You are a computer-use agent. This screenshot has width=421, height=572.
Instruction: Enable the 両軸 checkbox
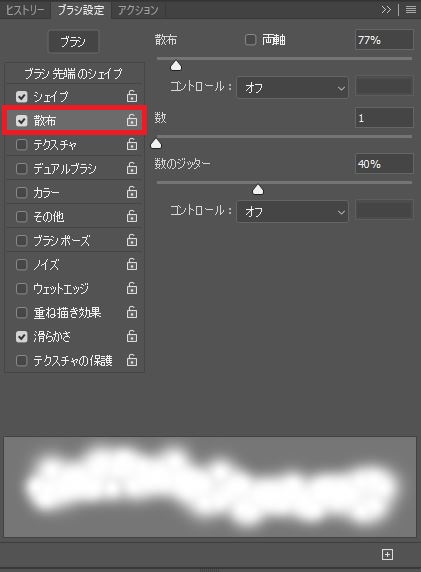click(250, 40)
